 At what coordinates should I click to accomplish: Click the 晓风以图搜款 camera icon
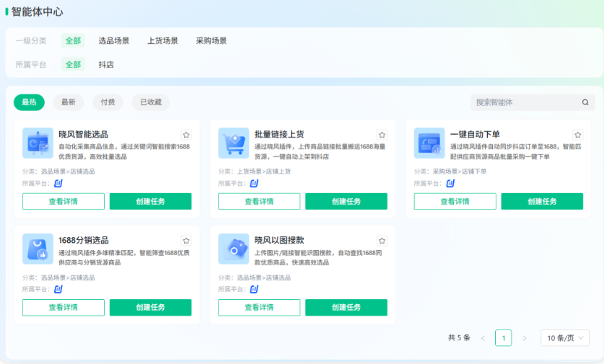(x=233, y=249)
